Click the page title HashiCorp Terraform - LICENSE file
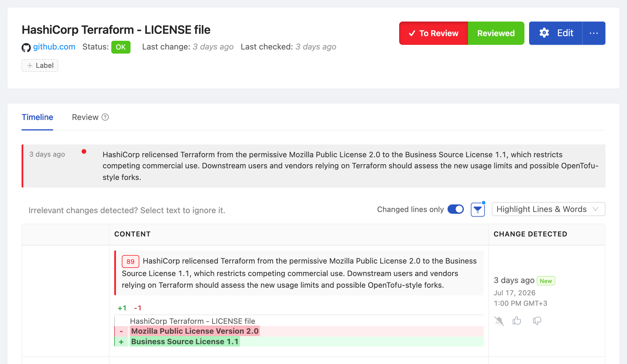The width and height of the screenshot is (627, 364). tap(116, 30)
